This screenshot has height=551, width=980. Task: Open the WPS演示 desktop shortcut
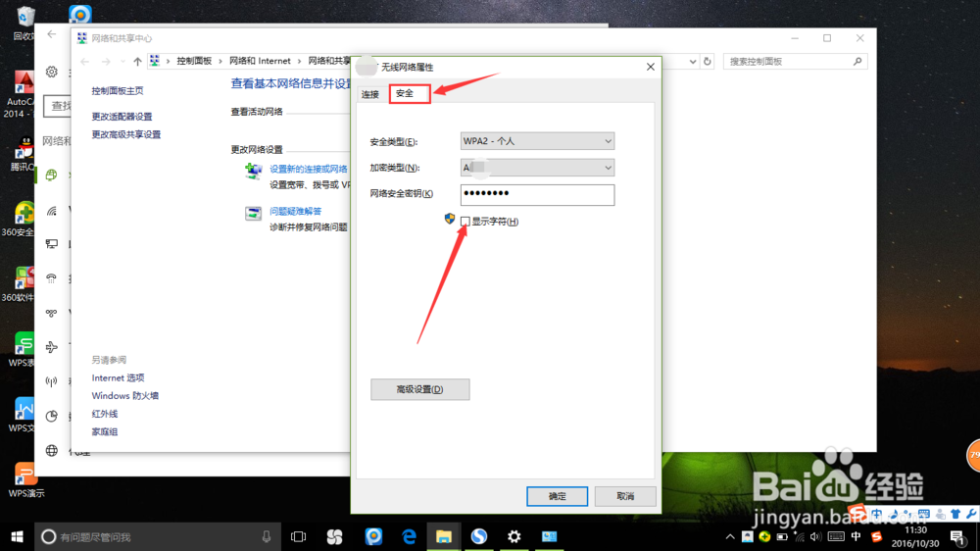tap(26, 479)
